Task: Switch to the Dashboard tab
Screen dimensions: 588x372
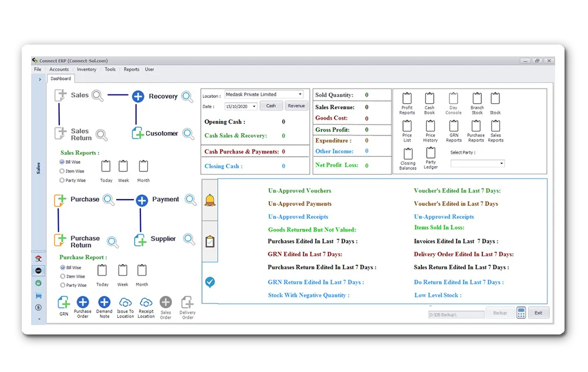Action: [61, 79]
